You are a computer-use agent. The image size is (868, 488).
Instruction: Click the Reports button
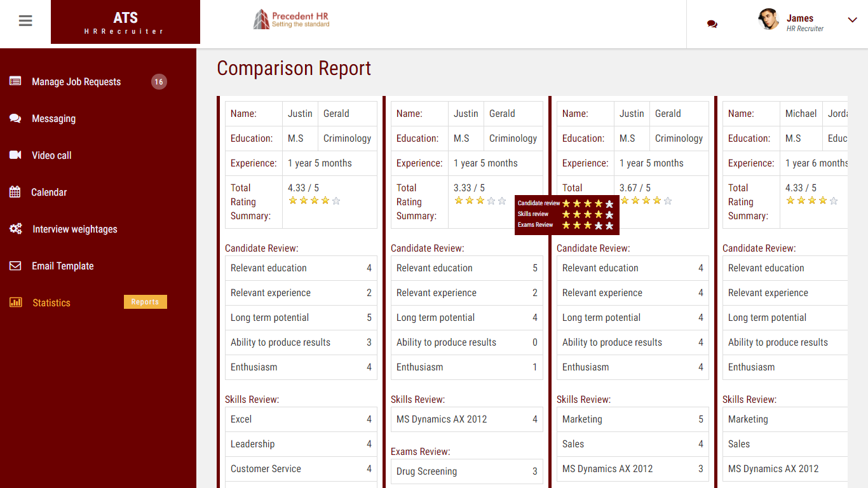tap(146, 302)
